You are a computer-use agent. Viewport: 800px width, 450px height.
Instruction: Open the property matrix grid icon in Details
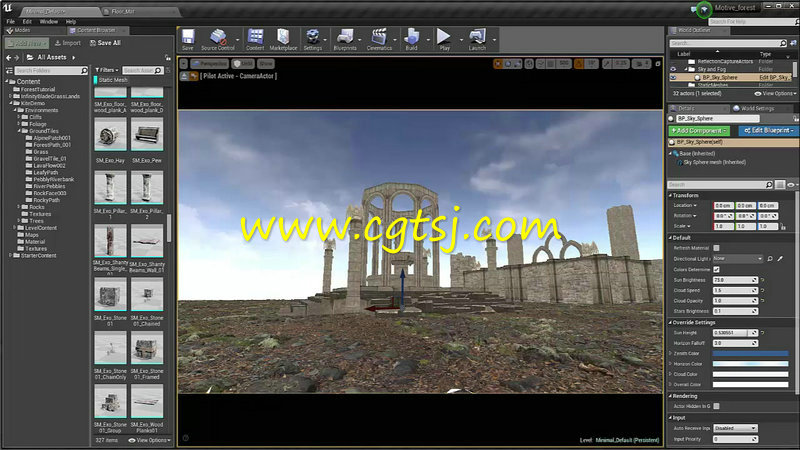(780, 185)
